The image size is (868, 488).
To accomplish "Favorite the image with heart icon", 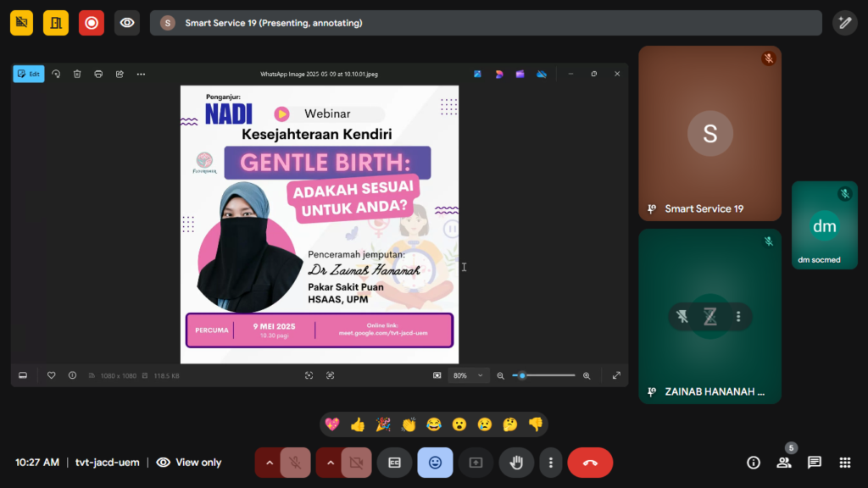I will 51,375.
